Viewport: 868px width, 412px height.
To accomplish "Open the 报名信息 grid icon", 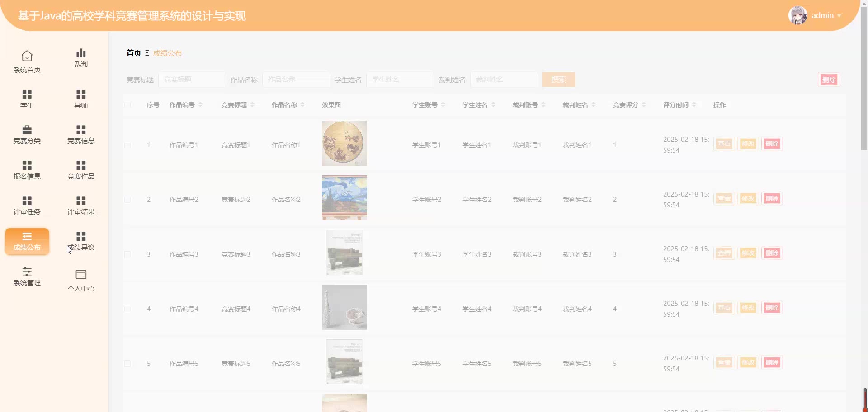I will (27, 165).
